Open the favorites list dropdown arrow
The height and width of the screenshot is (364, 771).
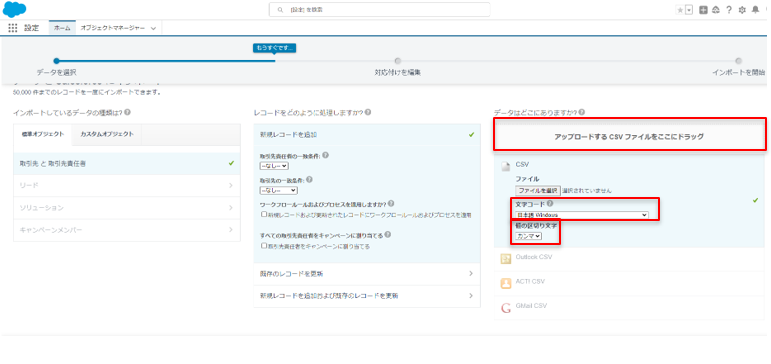[x=689, y=10]
